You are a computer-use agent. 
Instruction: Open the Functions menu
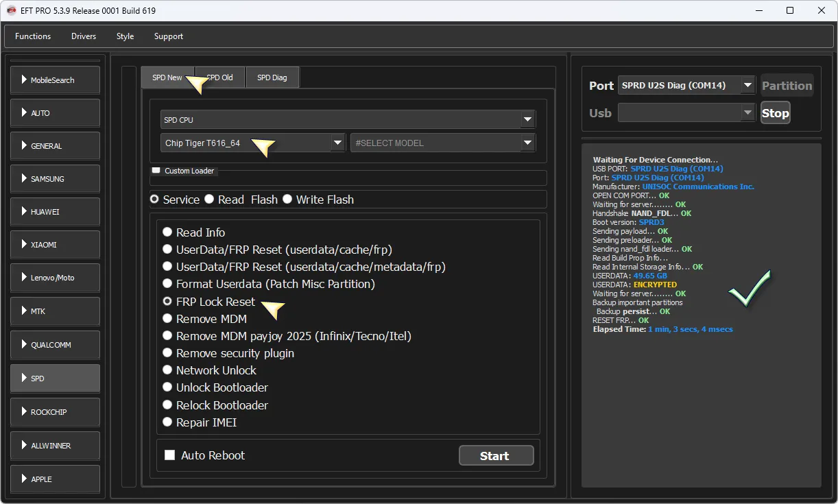33,36
